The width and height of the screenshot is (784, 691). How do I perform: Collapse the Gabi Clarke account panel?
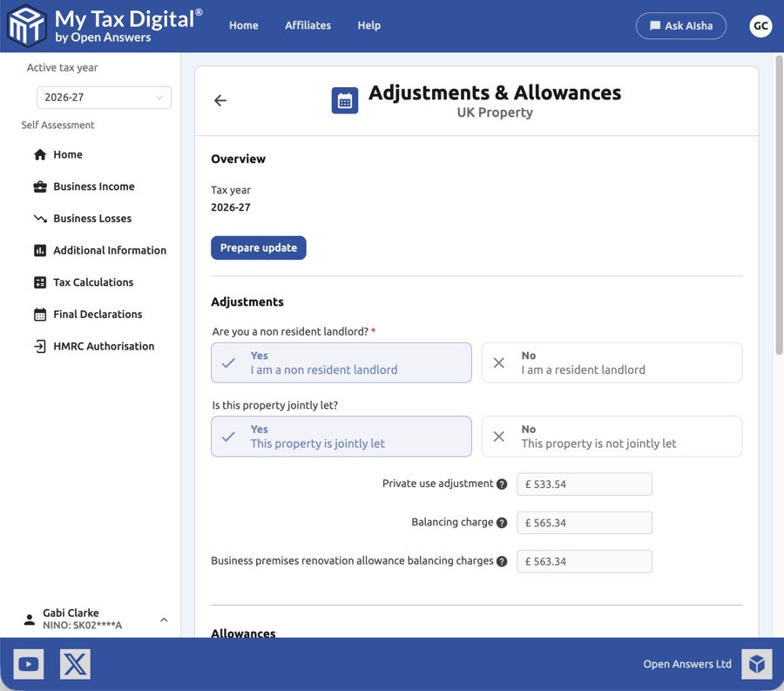164,619
